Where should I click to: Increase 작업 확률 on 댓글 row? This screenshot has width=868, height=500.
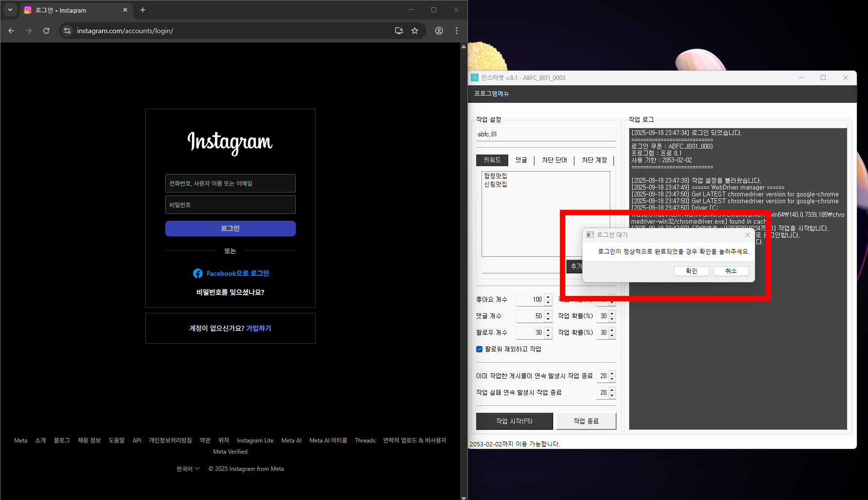pyautogui.click(x=612, y=313)
